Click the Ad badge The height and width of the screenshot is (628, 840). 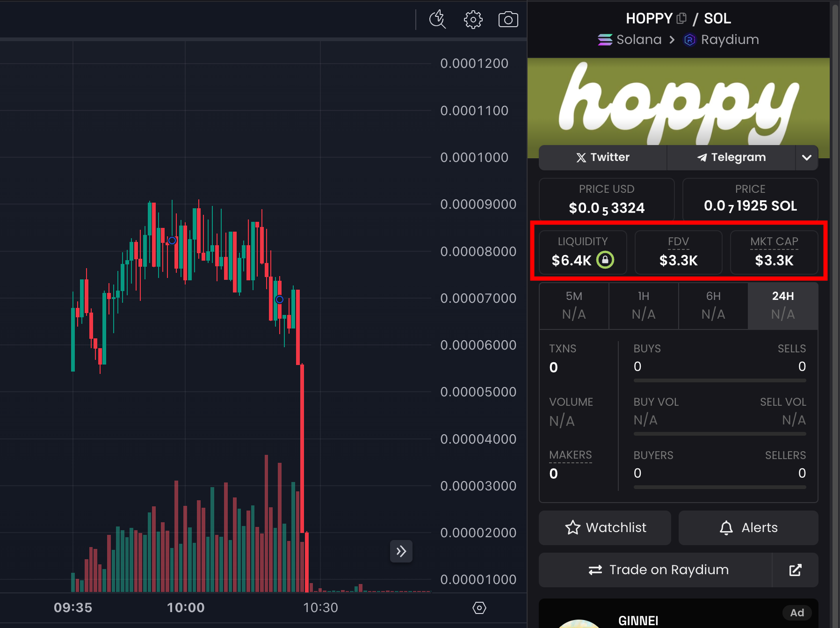[797, 613]
